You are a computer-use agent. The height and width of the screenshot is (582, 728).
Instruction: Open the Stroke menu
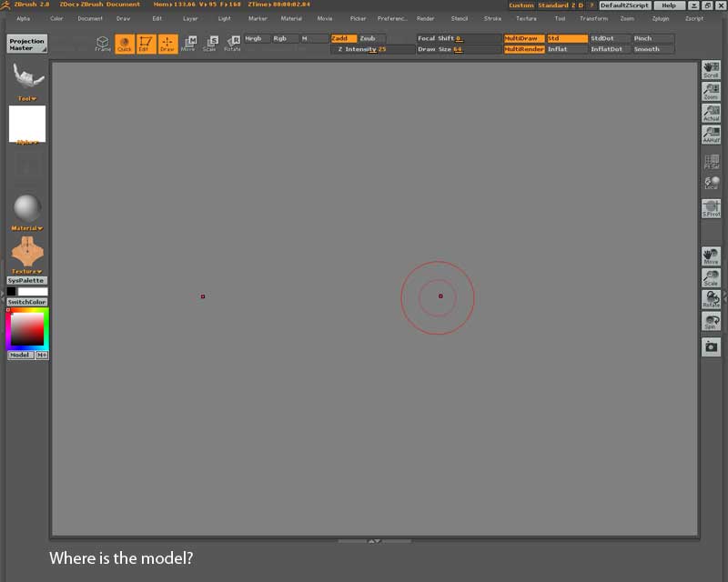tap(492, 18)
